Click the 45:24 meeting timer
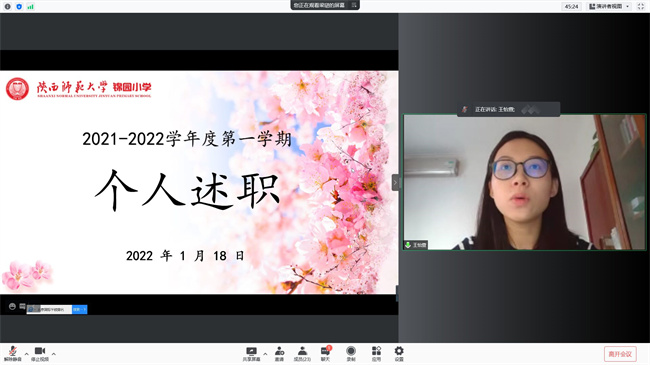The width and height of the screenshot is (650, 365). 572,7
